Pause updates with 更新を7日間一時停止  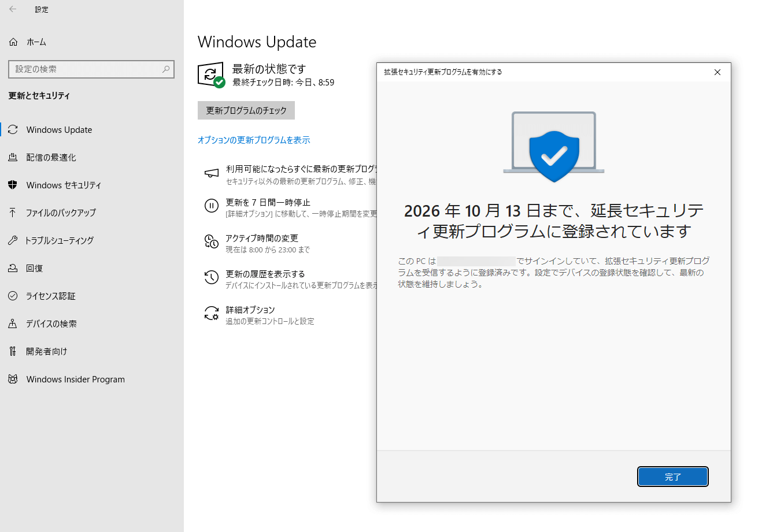click(268, 203)
